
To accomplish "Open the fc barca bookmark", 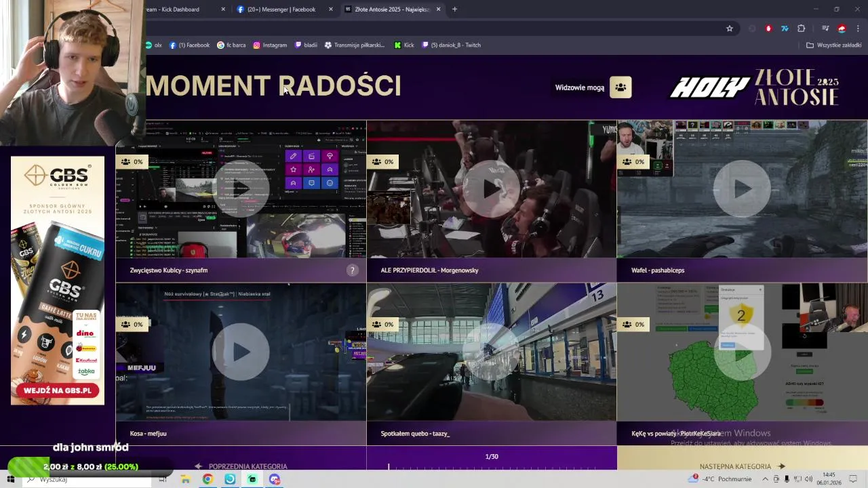I will (x=231, y=45).
